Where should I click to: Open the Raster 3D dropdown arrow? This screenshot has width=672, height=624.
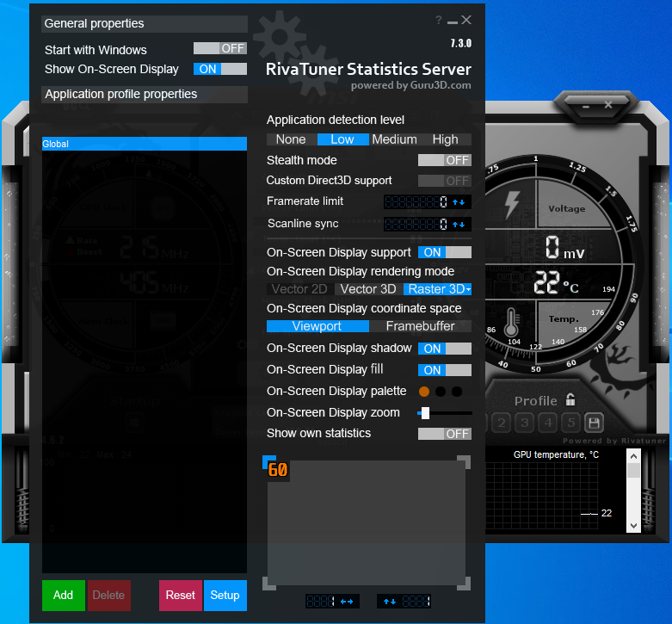click(468, 290)
